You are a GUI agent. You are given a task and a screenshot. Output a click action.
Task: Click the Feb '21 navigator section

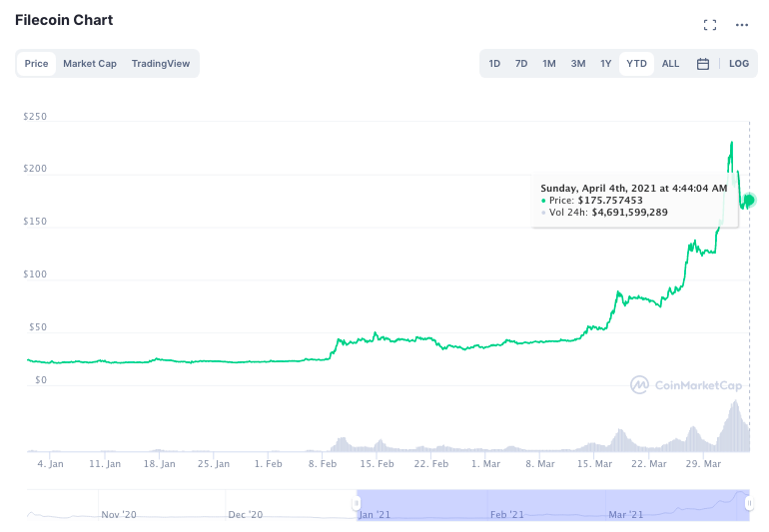[x=507, y=515]
